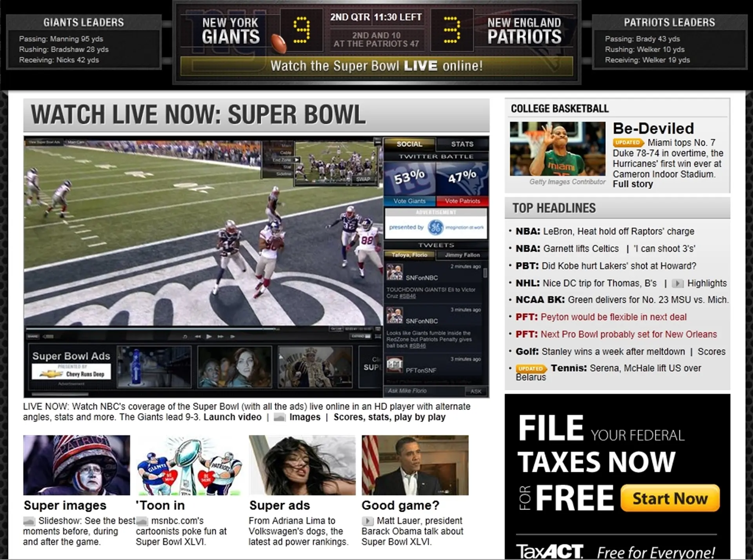Switch to the STATS tab
This screenshot has height=560, width=753.
click(x=462, y=144)
